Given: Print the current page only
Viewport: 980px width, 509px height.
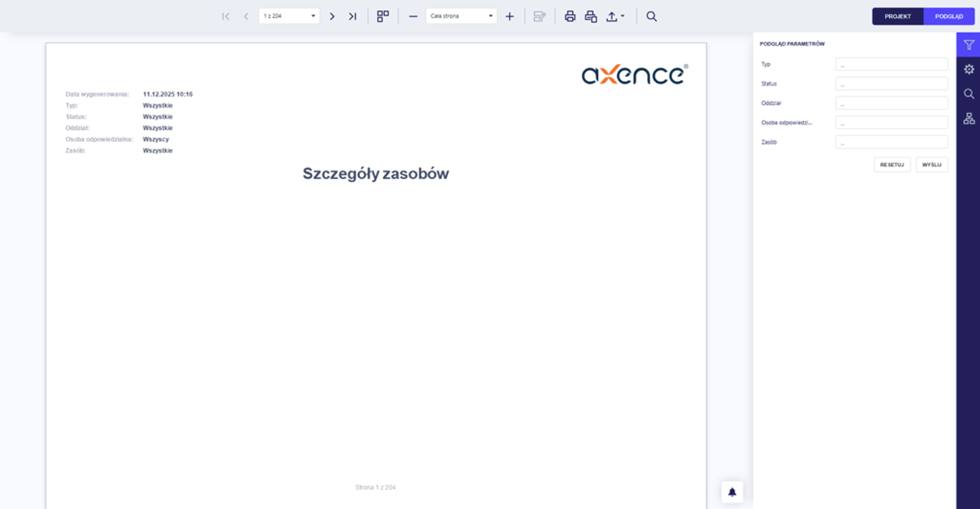Looking at the screenshot, I should click(x=590, y=17).
